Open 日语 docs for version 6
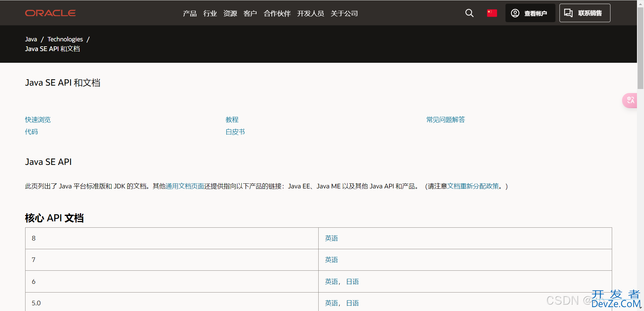Image resolution: width=644 pixels, height=311 pixels. (352, 281)
